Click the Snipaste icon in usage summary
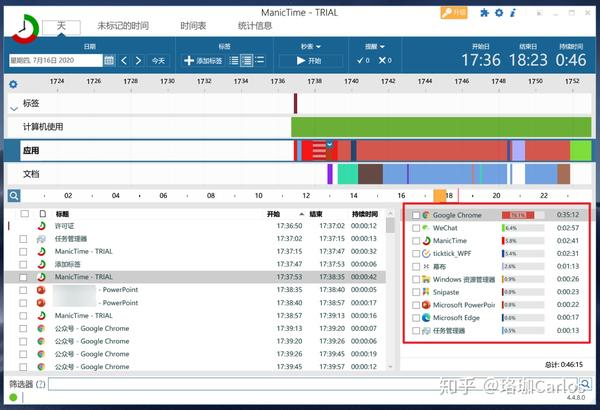Image resolution: width=600 pixels, height=410 pixels. (x=426, y=292)
